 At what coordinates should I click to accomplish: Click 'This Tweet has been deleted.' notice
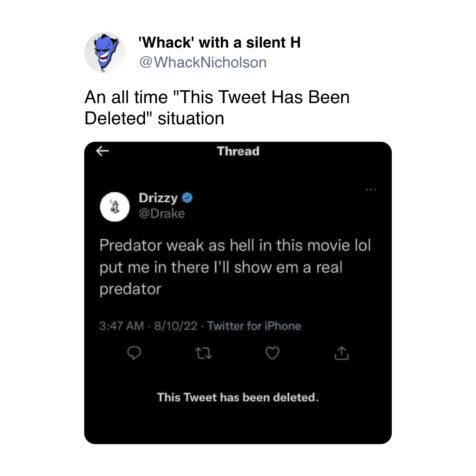(238, 397)
